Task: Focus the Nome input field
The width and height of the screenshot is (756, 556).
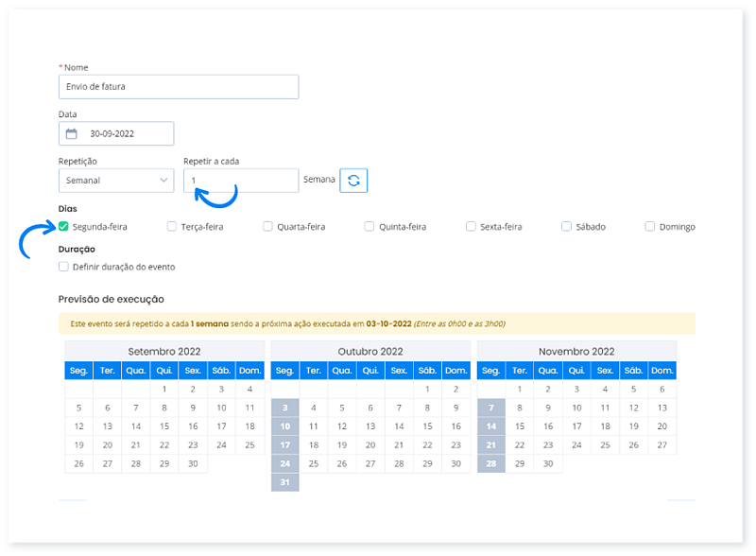Action: [179, 87]
